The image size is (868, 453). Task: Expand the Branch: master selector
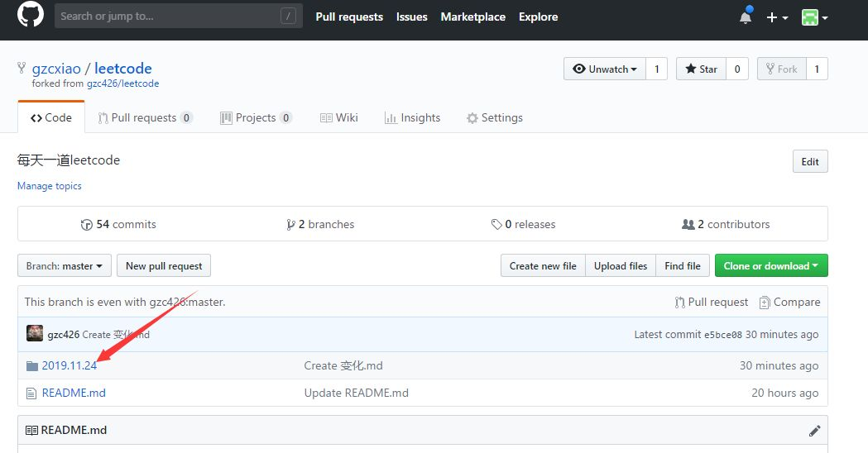click(65, 266)
